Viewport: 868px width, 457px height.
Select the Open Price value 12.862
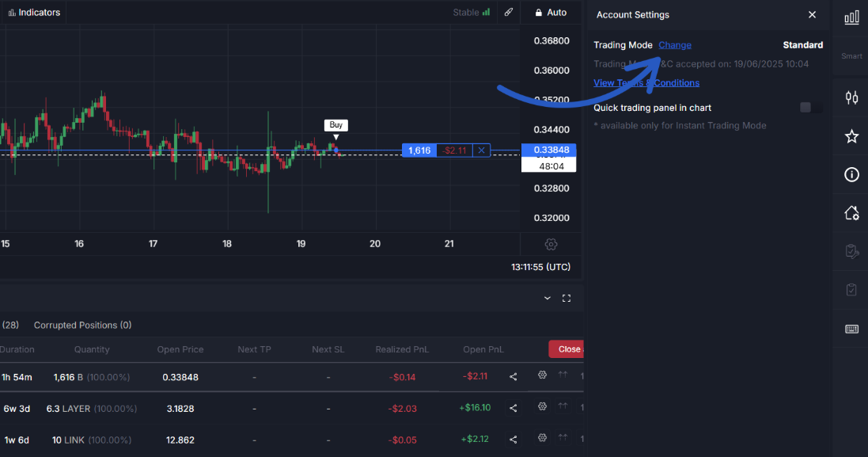point(180,440)
